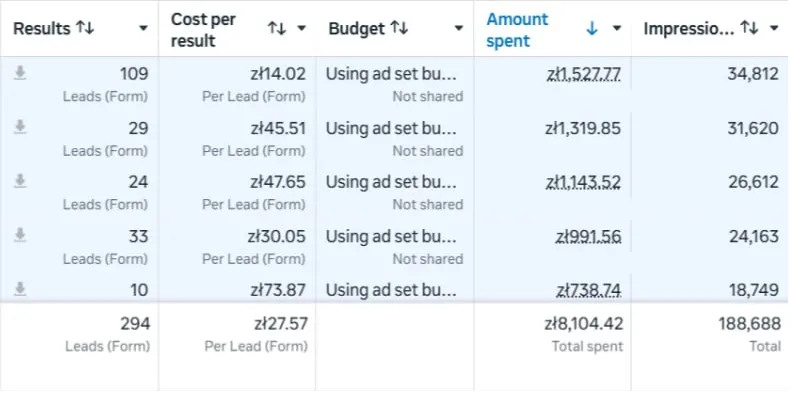Open the Budget column dropdown menu
The width and height of the screenshot is (791, 394).
coord(459,29)
